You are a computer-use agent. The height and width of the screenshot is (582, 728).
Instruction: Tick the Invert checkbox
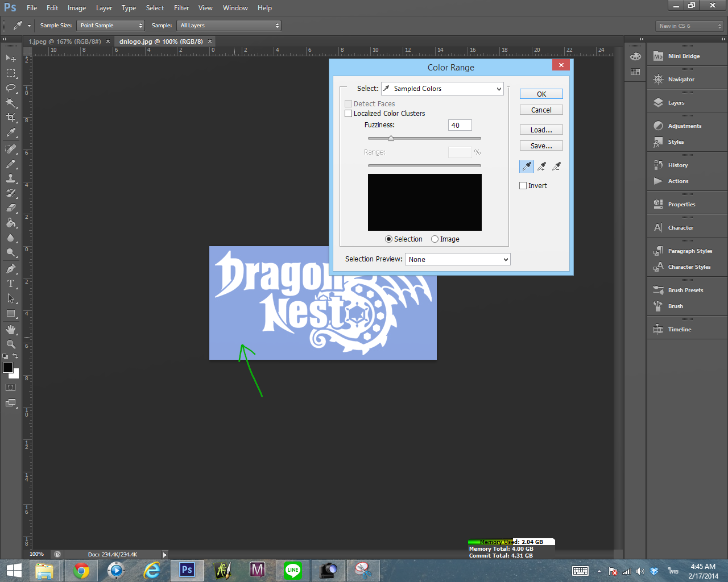point(523,185)
